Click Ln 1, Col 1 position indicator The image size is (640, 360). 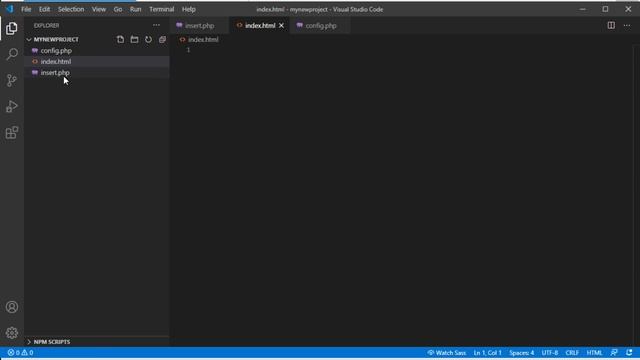(487, 353)
